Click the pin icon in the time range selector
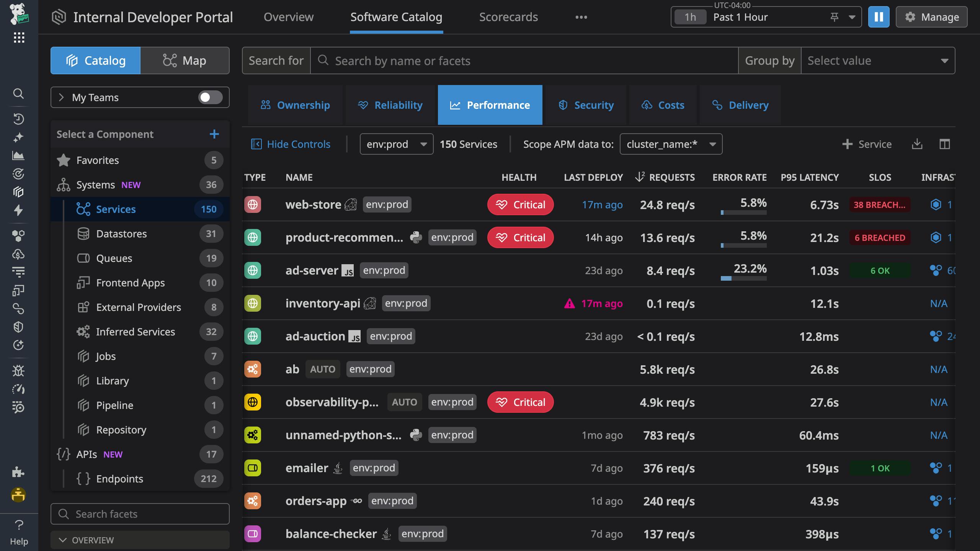 [x=835, y=17]
